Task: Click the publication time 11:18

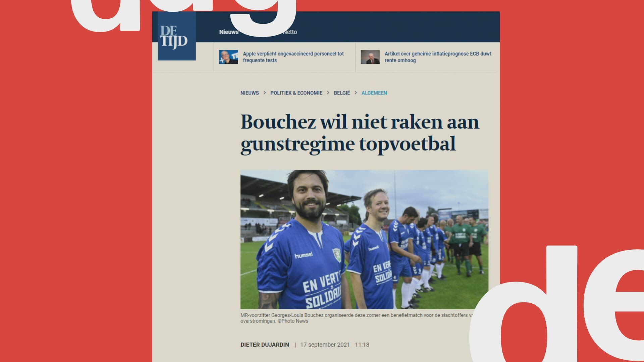Action: 362,345
